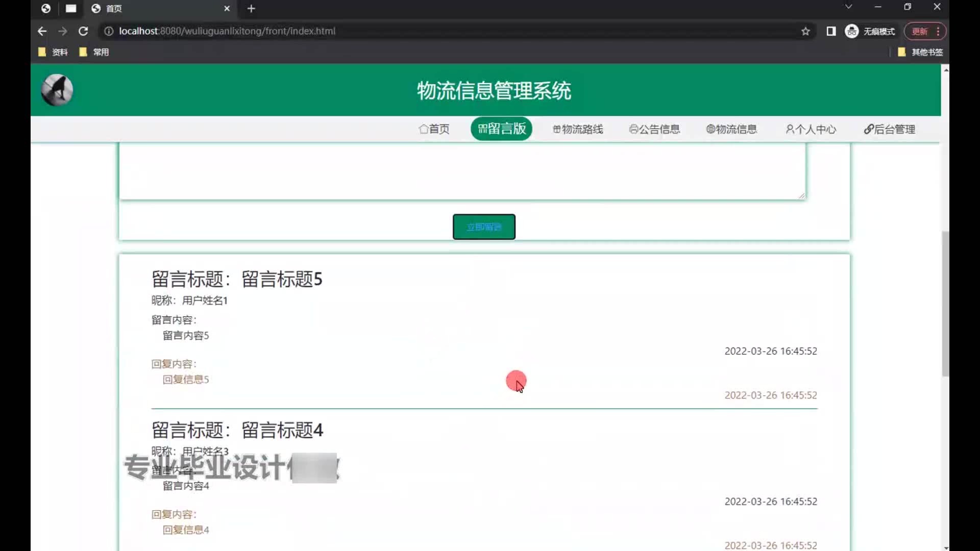Open a new browser tab
980x551 pixels.
pos(251,9)
